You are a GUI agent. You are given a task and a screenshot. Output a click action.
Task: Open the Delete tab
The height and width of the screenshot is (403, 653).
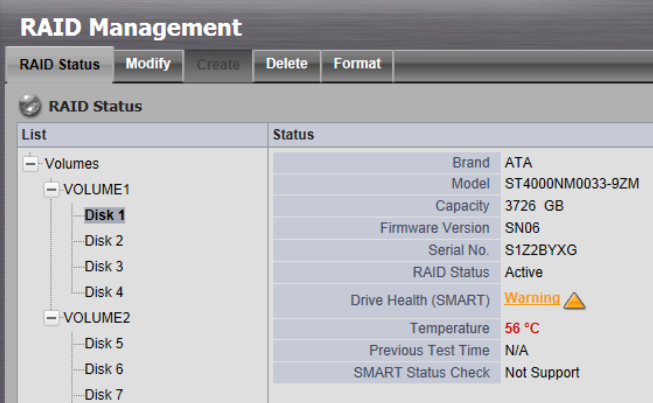(286, 64)
